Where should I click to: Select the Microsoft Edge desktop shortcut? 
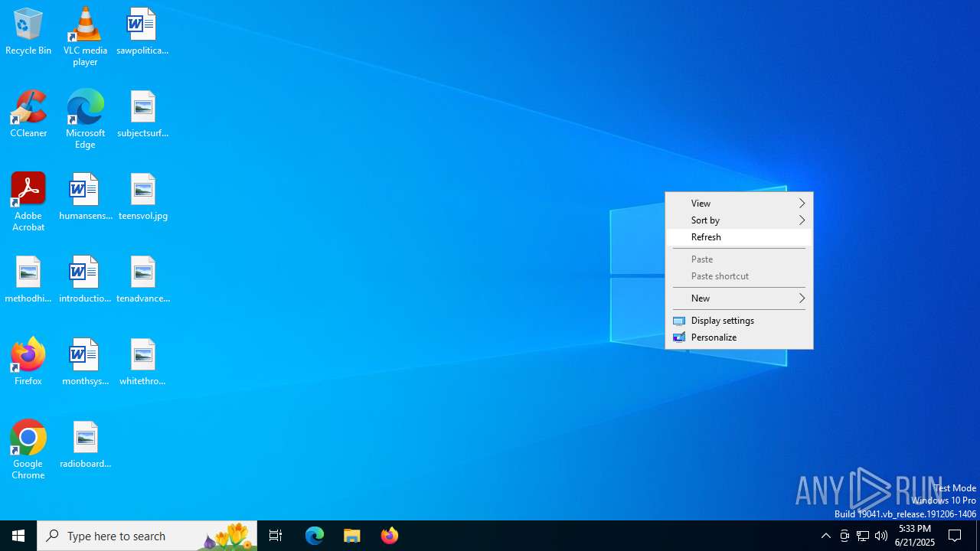pos(85,119)
